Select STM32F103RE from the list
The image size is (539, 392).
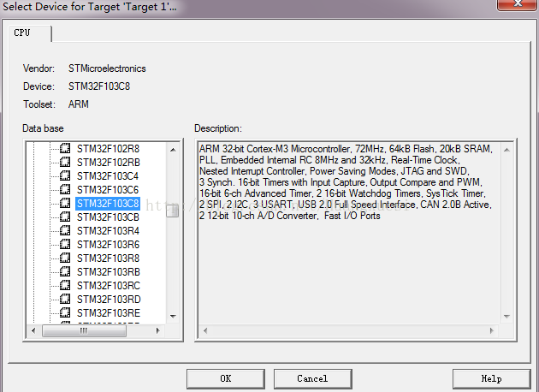109,313
